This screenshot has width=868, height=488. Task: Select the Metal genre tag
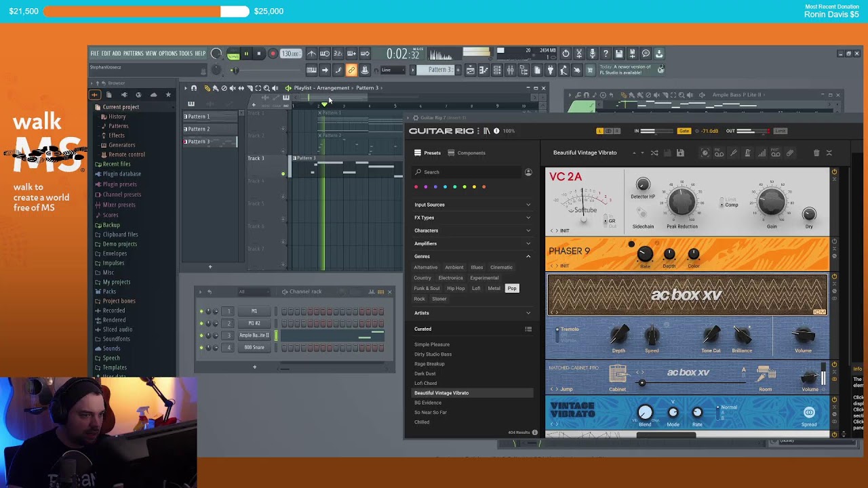point(494,289)
